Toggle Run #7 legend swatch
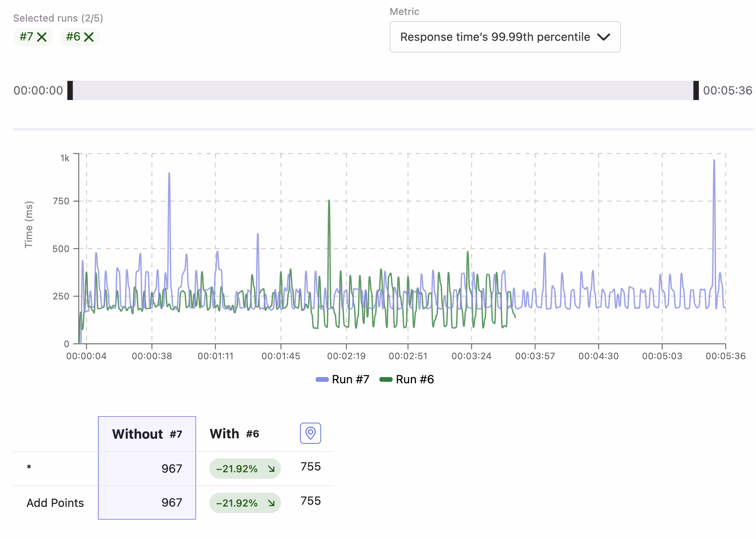 tap(322, 379)
